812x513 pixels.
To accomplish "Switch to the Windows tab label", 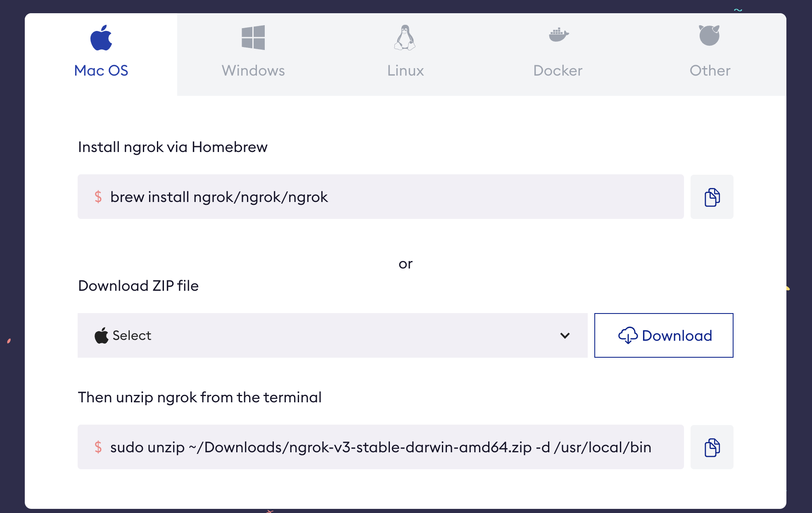I will pyautogui.click(x=253, y=71).
